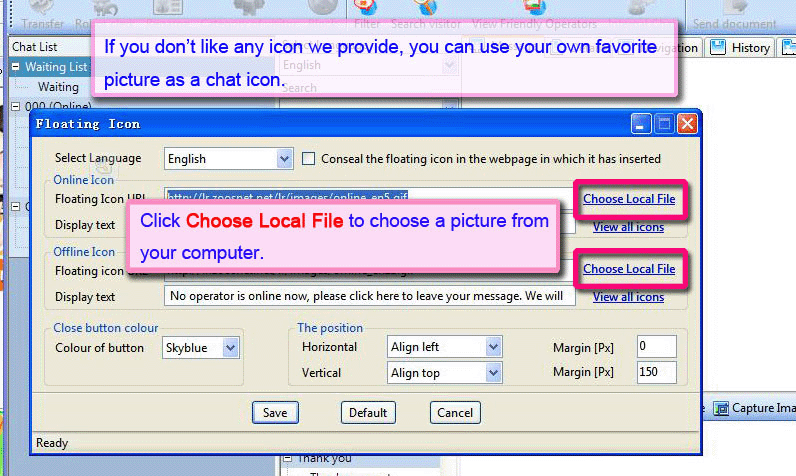Click Choose Local File link for Online Icon
Screen dimensions: 796x476
pos(629,199)
